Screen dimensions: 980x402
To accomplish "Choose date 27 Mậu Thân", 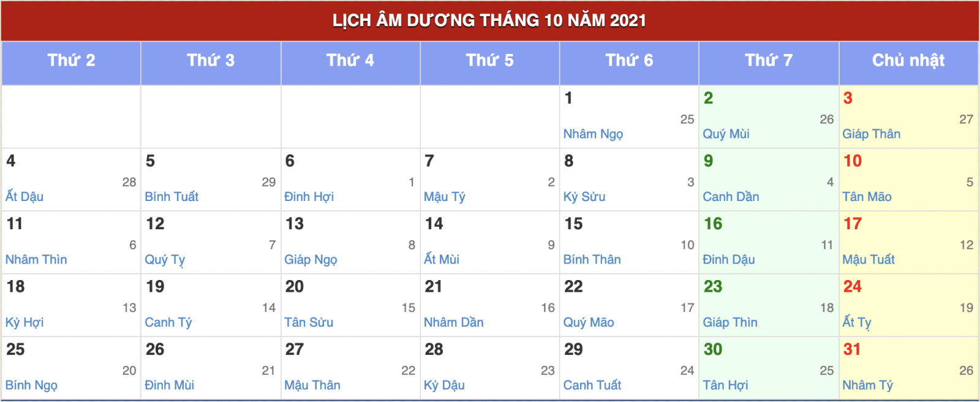I will [x=350, y=368].
